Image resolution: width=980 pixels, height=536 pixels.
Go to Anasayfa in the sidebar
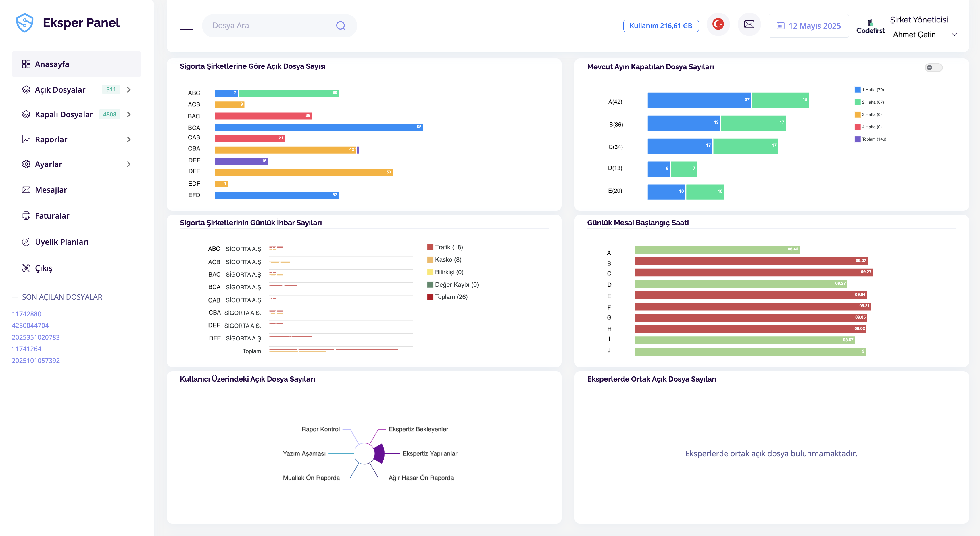pos(76,64)
